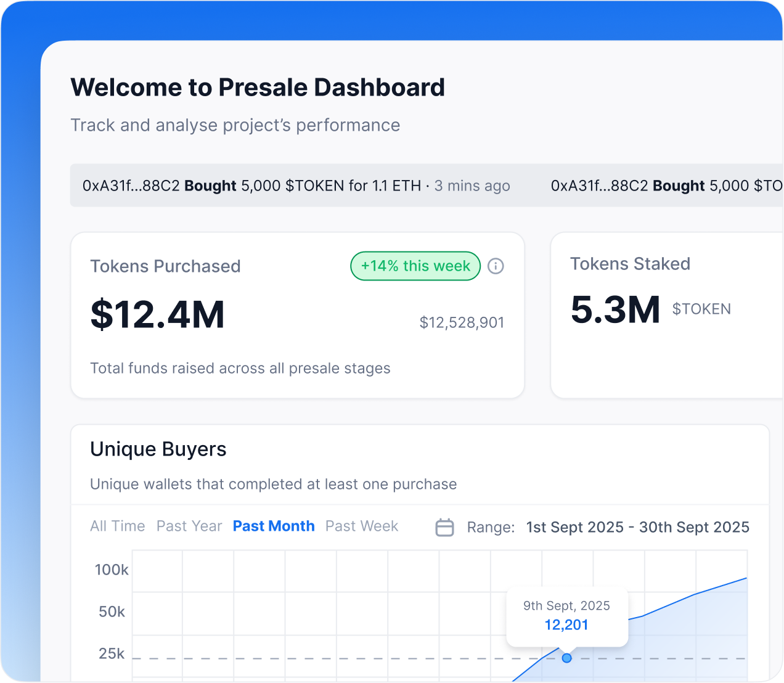Click the Unique Buyers heading
The width and height of the screenshot is (784, 683).
click(x=158, y=449)
